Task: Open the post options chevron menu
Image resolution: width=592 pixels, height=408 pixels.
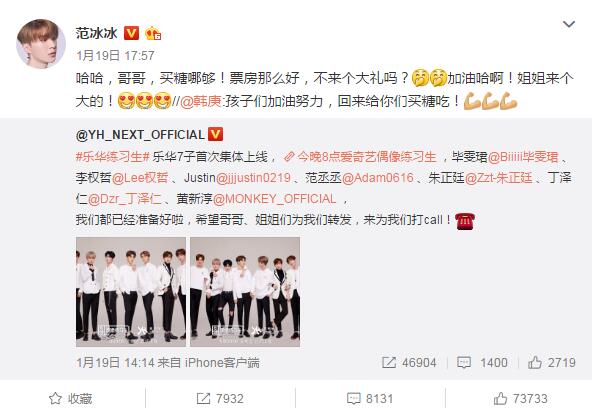Action: (569, 25)
